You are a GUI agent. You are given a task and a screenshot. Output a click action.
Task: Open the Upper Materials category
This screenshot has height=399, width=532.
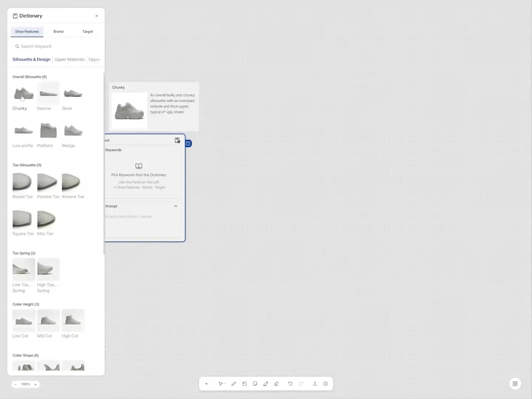click(69, 59)
